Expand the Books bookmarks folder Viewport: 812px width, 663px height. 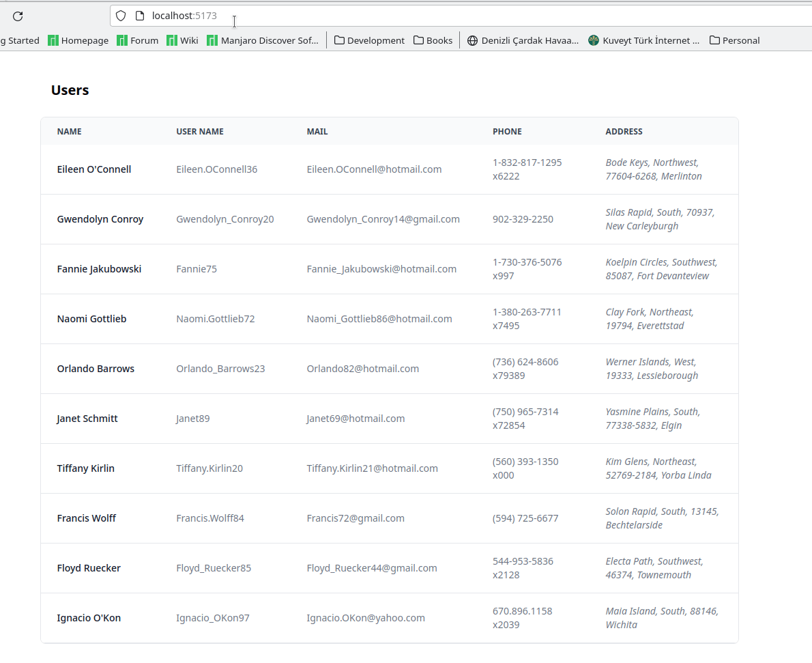tap(433, 40)
